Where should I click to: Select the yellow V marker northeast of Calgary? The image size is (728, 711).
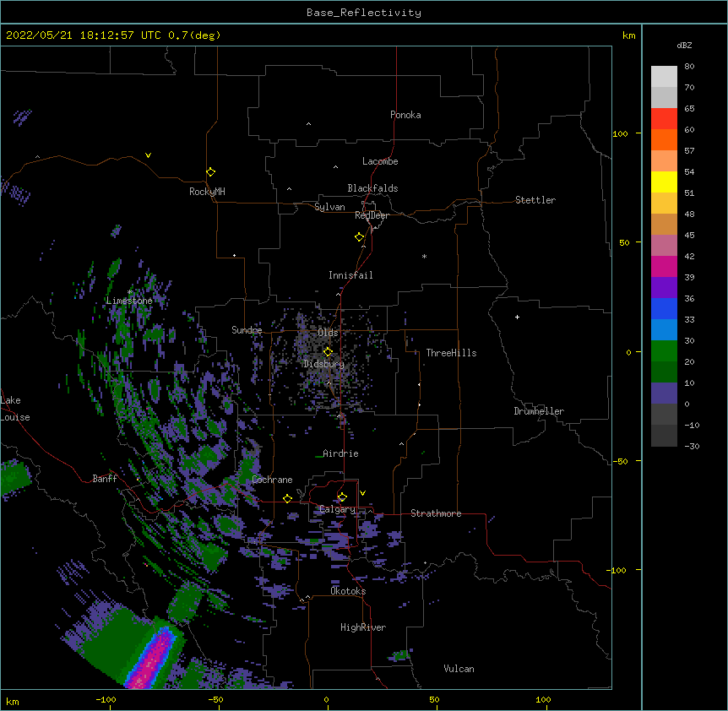coord(362,493)
